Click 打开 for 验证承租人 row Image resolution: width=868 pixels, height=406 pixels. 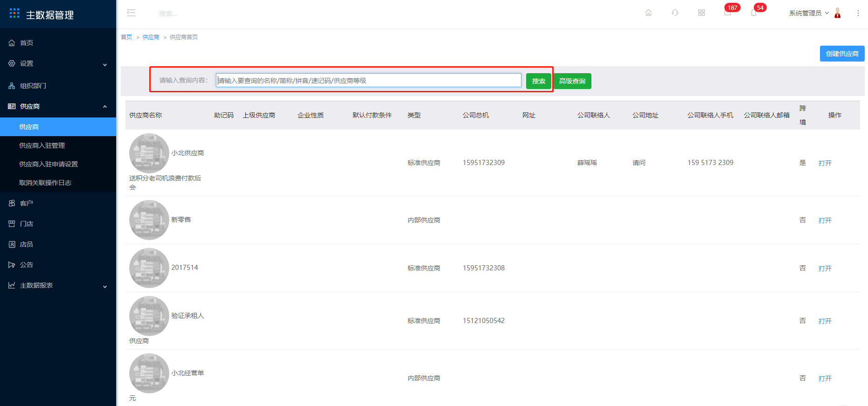click(825, 321)
